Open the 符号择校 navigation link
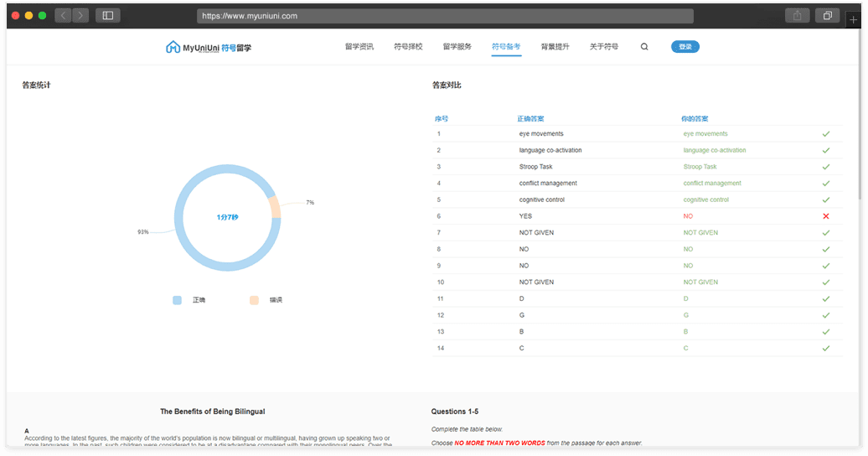 408,47
